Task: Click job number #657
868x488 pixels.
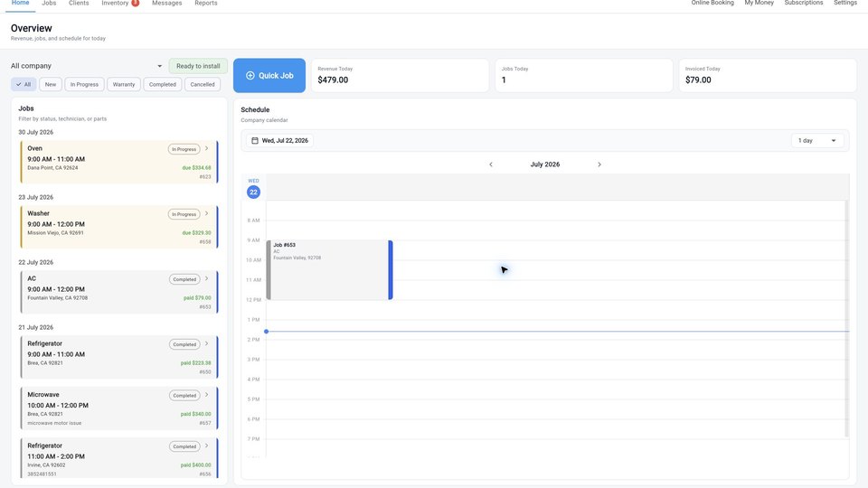Action: [205, 423]
